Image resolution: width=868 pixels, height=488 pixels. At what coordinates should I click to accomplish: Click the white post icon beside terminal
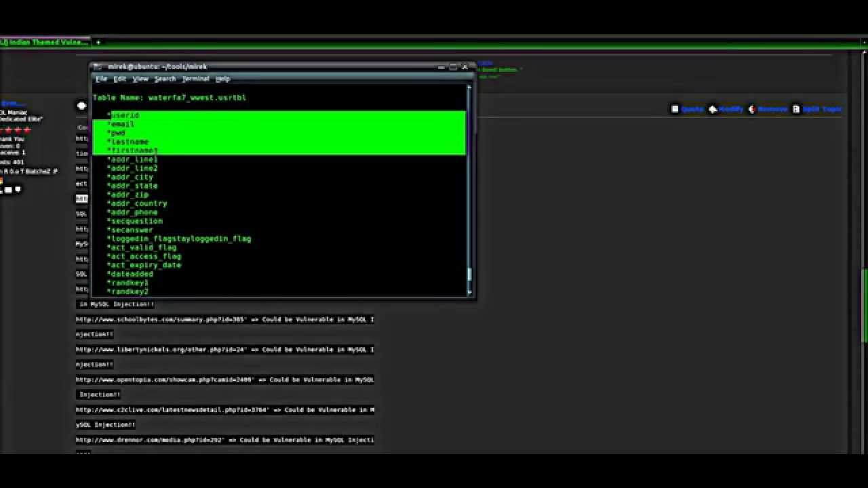click(81, 105)
